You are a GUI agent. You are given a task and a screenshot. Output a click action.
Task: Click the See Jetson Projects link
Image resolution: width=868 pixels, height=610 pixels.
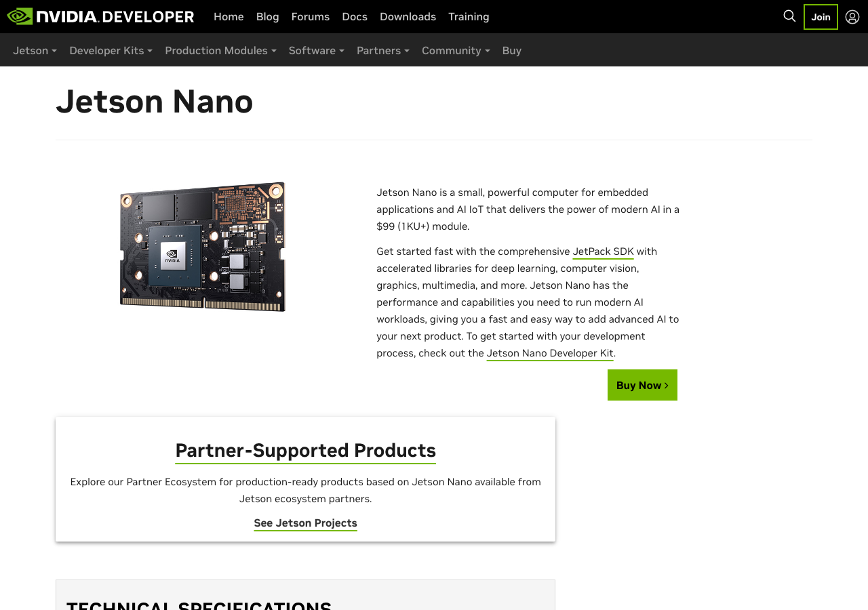coord(305,523)
